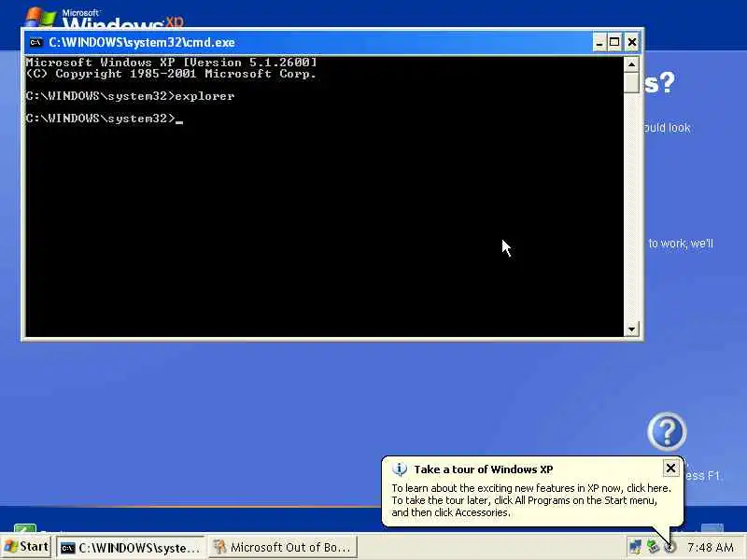Click the cmd.exe window title bar text
The height and width of the screenshot is (560, 747).
142,42
